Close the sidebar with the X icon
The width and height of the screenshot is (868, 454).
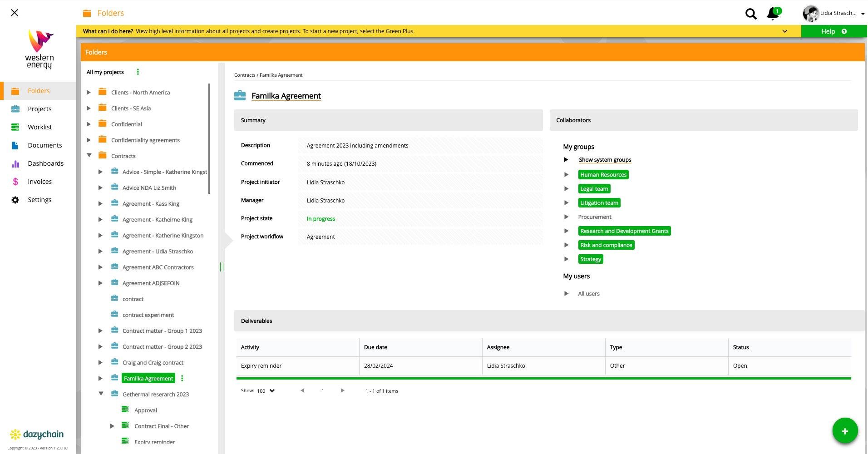(15, 13)
